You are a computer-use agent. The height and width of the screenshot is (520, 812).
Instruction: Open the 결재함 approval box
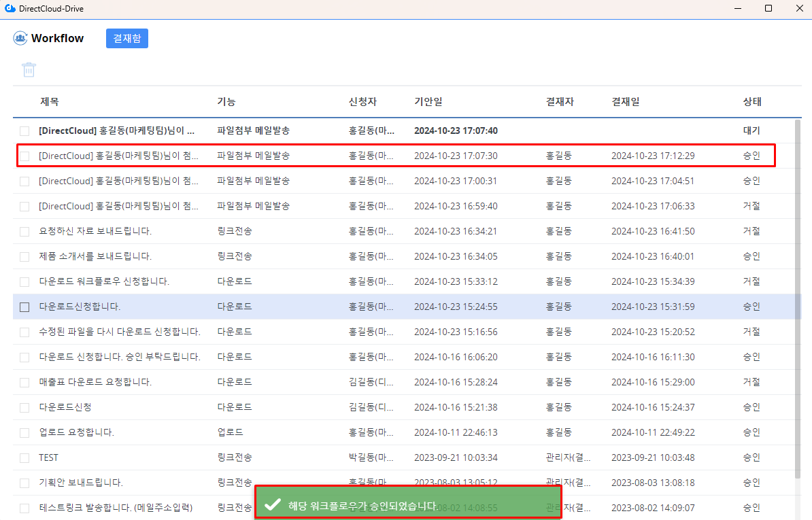127,38
